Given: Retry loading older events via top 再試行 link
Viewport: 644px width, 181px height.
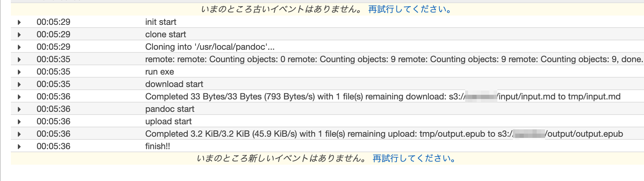Looking at the screenshot, I should point(410,9).
